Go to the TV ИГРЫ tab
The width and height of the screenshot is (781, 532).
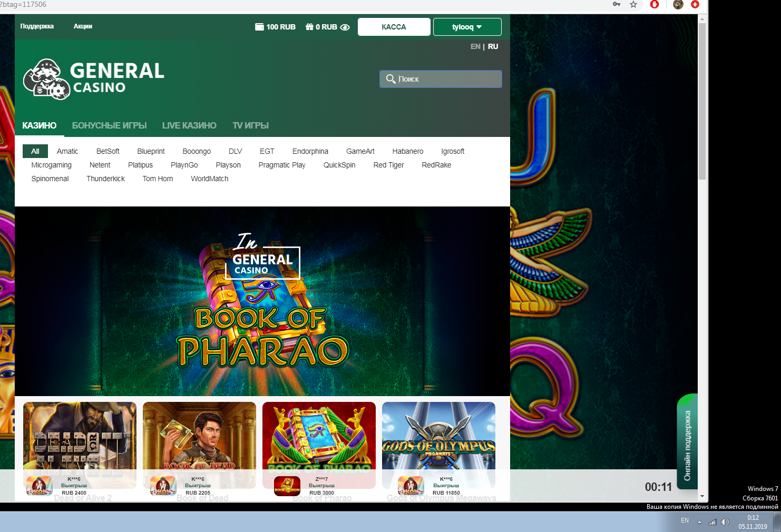coord(251,125)
